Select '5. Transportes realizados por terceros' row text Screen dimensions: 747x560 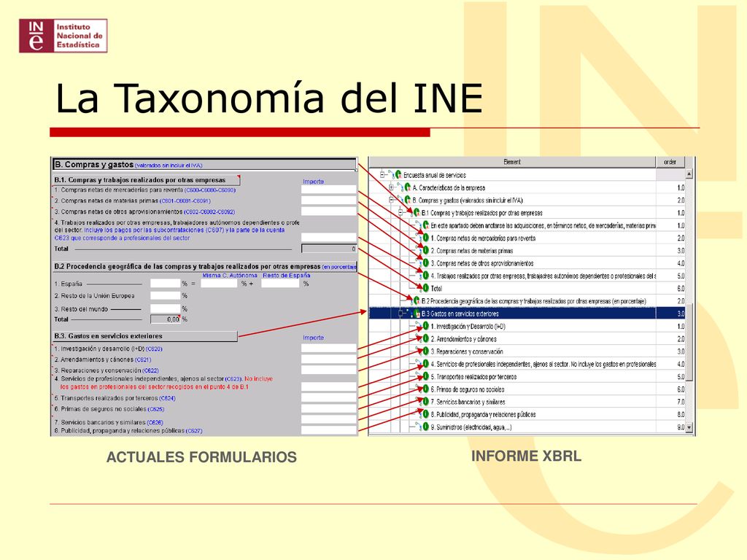[473, 377]
